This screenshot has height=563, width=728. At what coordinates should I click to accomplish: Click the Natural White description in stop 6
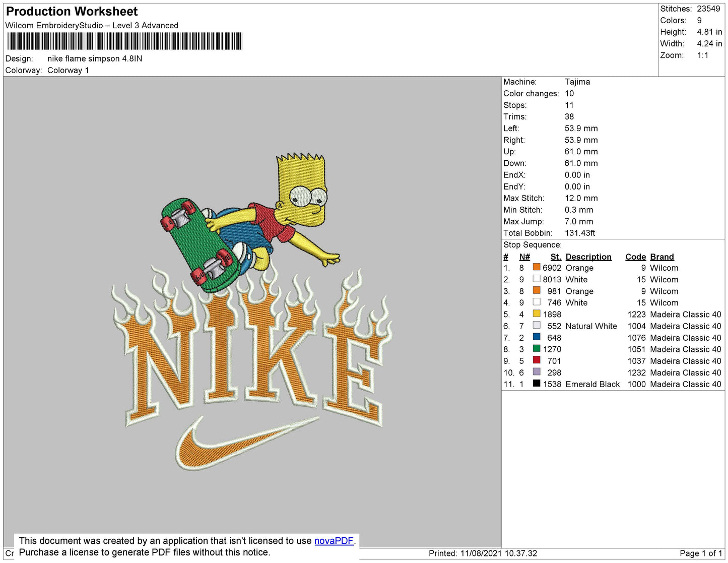(591, 326)
